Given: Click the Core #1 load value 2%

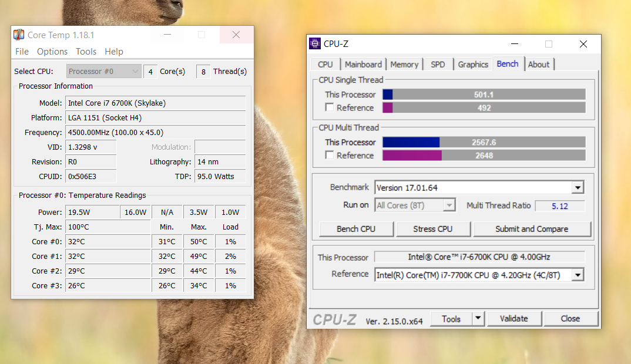Looking at the screenshot, I should pyautogui.click(x=230, y=256).
